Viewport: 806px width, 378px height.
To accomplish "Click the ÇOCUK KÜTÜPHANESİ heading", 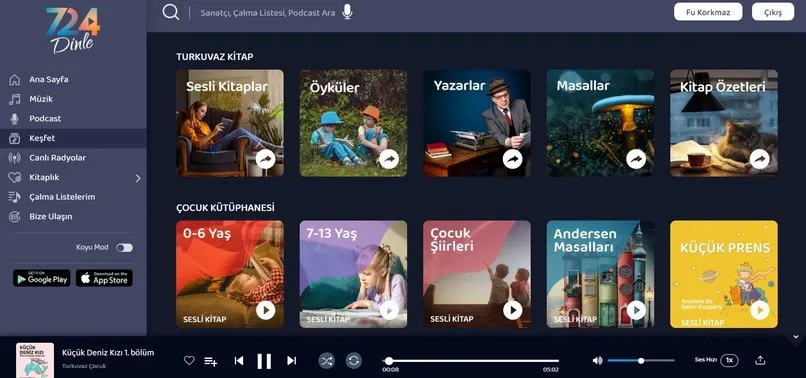I will [x=225, y=208].
